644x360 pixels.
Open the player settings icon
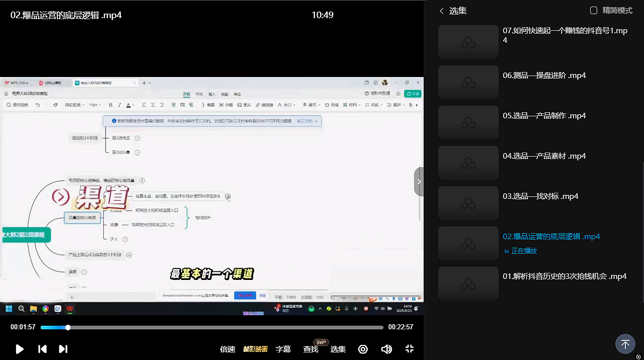[x=363, y=349]
